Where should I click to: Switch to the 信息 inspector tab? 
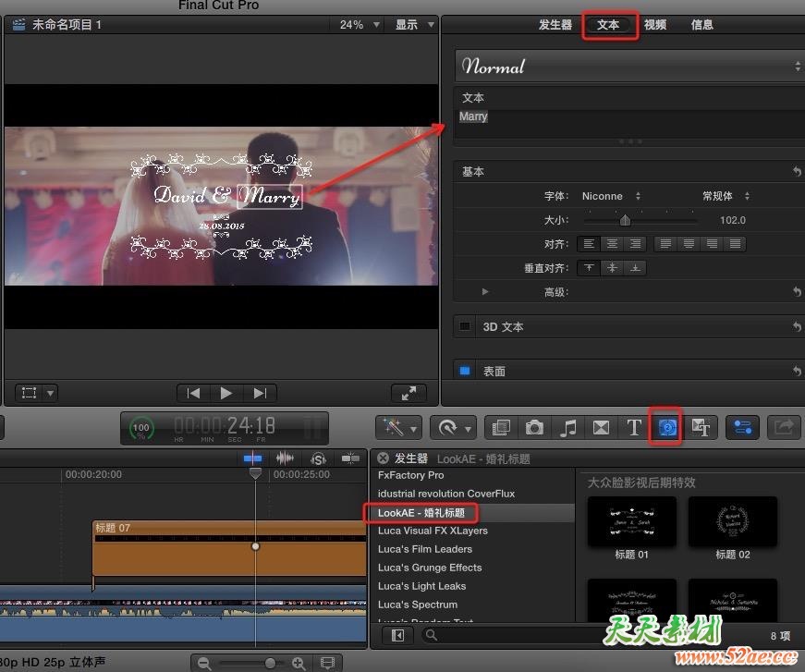pyautogui.click(x=702, y=25)
